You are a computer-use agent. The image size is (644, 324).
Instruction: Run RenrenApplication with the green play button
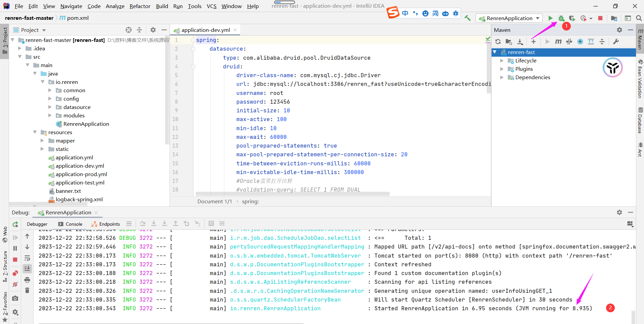[550, 18]
